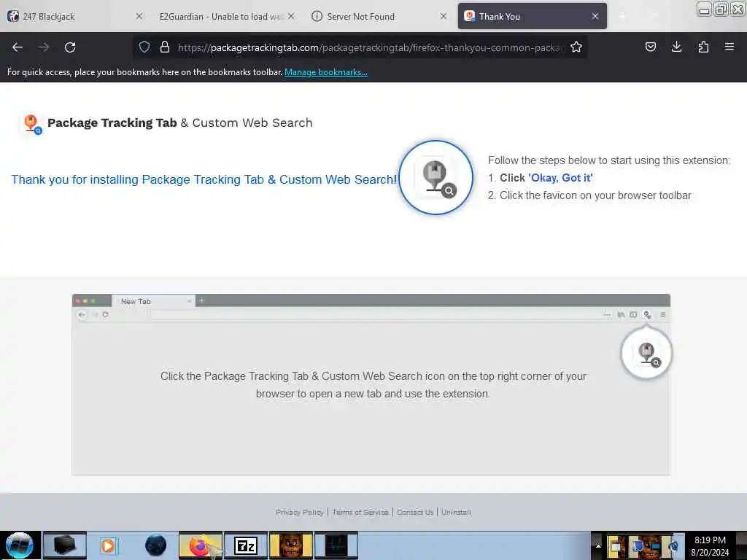
Task: Show hidden system tray icons
Action: coord(598,545)
